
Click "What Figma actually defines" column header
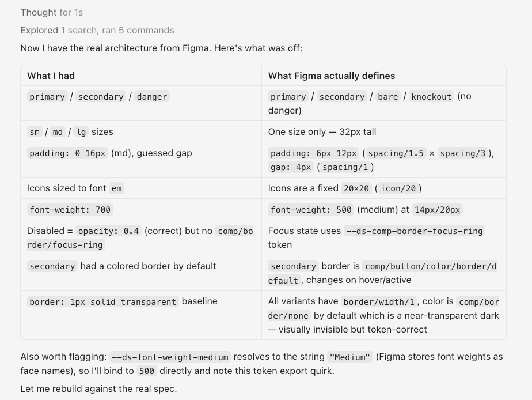(x=332, y=76)
